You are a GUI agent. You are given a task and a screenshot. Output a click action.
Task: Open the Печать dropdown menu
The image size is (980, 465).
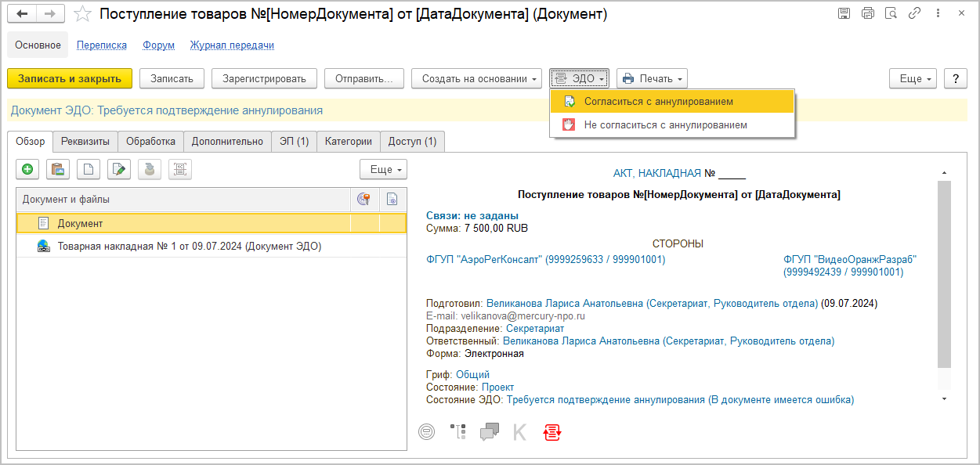[652, 78]
